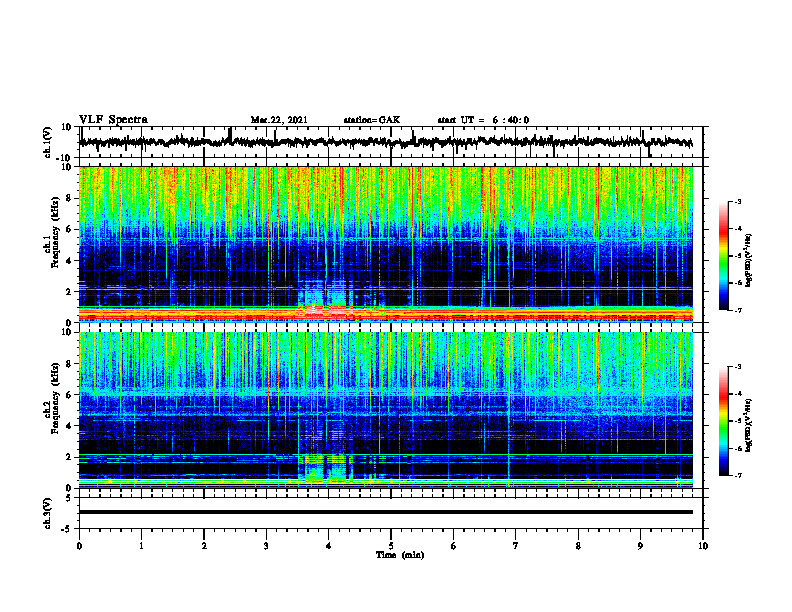Screen dimensions: 792x612
Task: Click the ch.2 spectrogram burst near 4 minutes
Action: [326, 467]
